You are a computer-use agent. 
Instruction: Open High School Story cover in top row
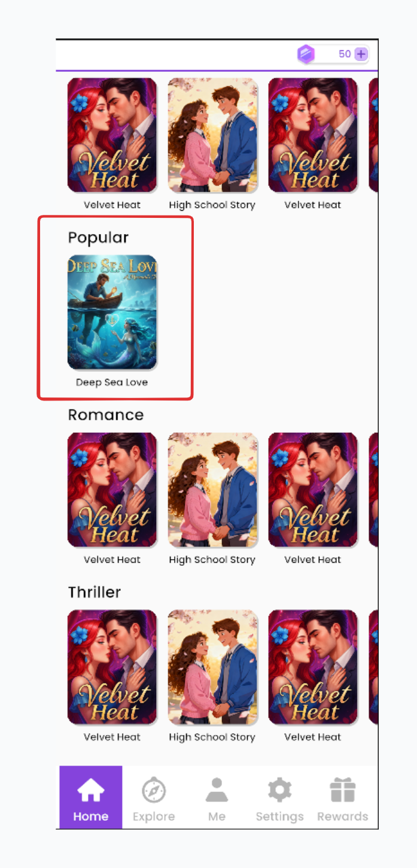tap(212, 135)
